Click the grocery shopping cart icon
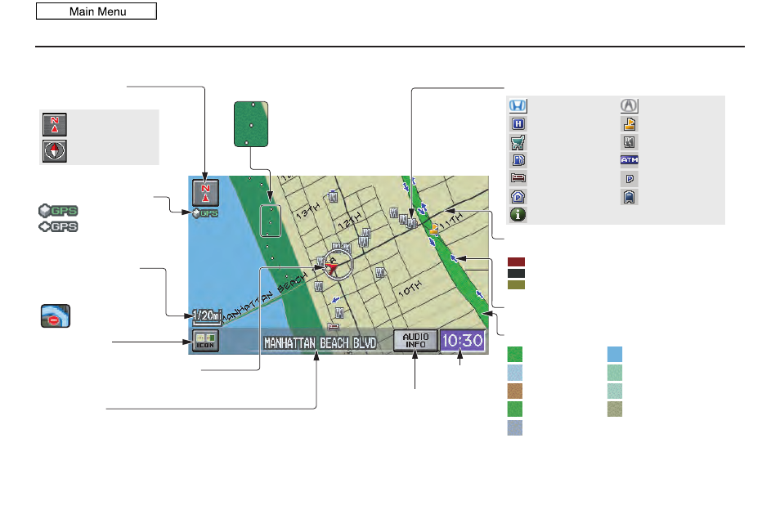 pos(518,143)
